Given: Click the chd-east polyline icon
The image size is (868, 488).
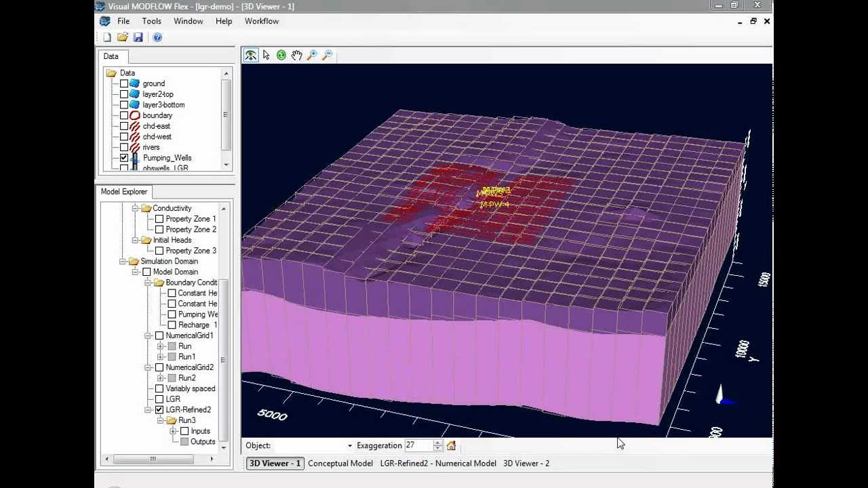Looking at the screenshot, I should tap(134, 126).
